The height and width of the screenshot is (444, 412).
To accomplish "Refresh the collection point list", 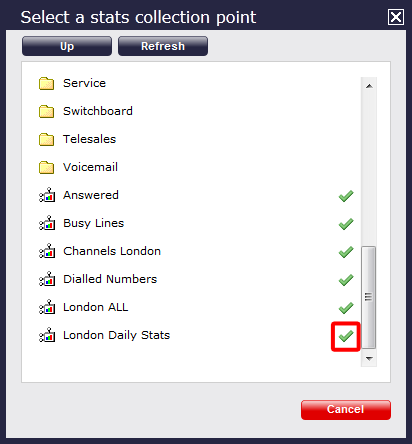I will 163,46.
